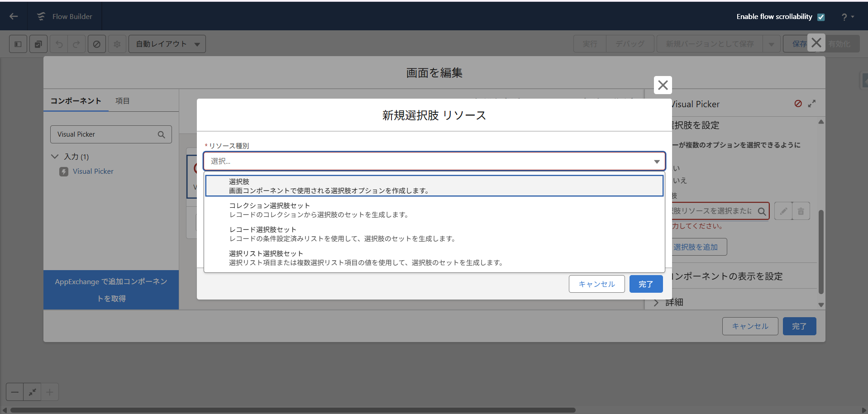Expand the Visual Picker properties panel
868x414 pixels.
pos(812,104)
